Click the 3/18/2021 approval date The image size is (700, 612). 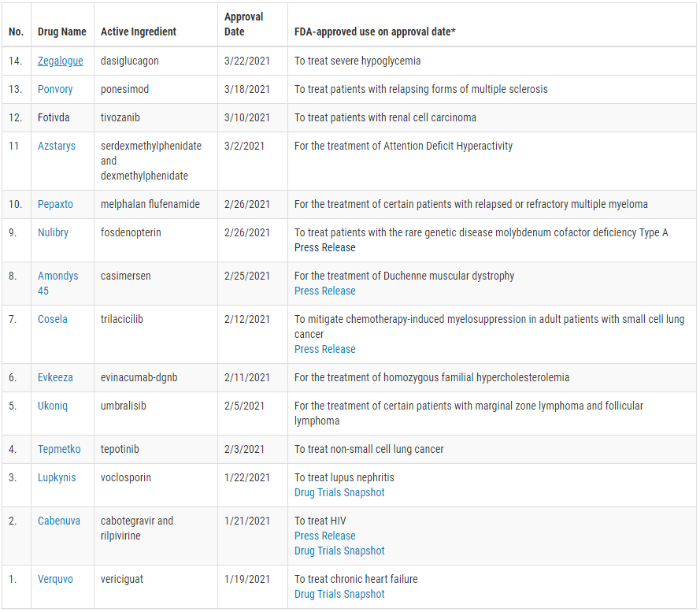(x=247, y=89)
